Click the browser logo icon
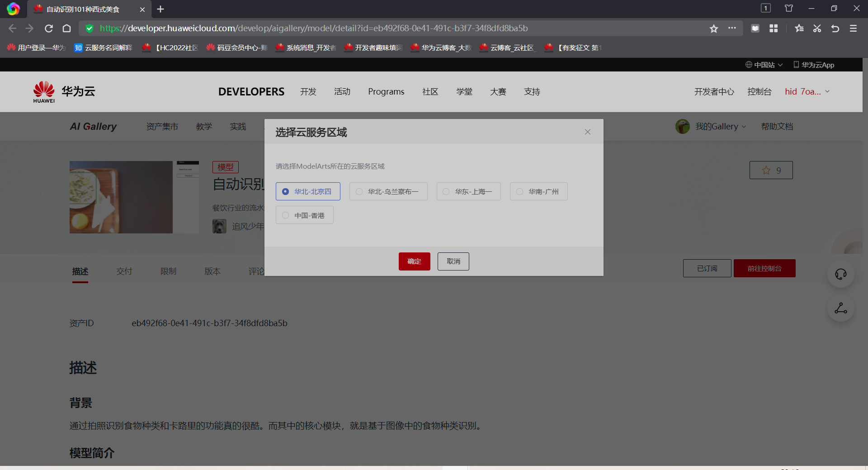This screenshot has height=470, width=868. [13, 9]
